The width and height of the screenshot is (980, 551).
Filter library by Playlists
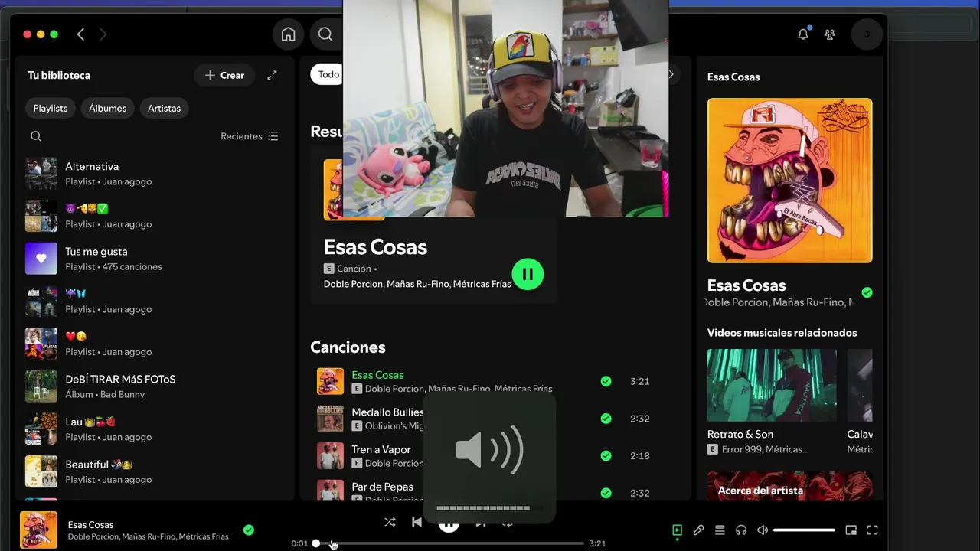tap(51, 108)
